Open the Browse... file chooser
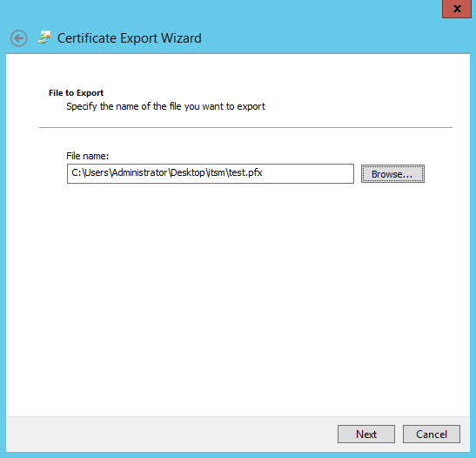 392,174
